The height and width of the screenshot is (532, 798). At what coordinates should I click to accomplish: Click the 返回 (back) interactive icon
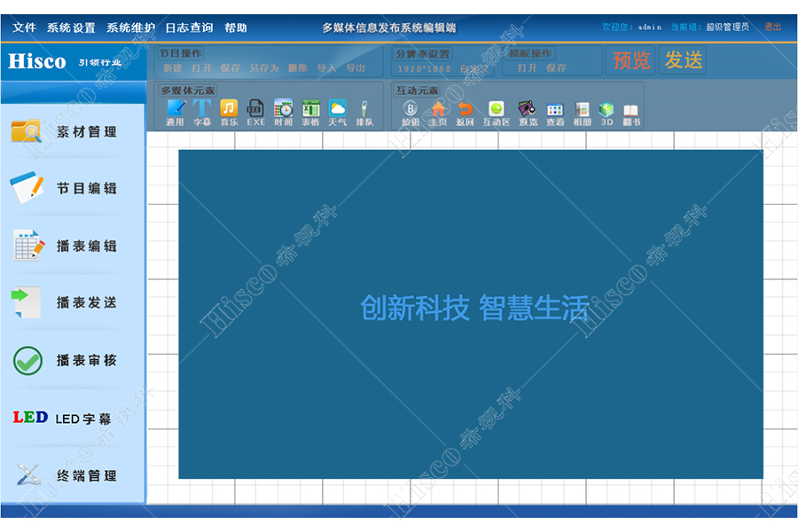click(x=465, y=111)
